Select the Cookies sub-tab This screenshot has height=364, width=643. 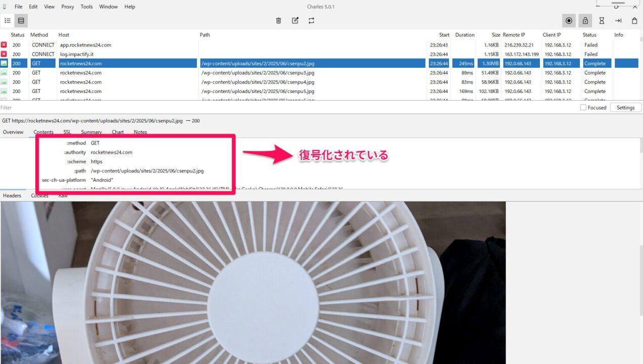[x=40, y=196]
